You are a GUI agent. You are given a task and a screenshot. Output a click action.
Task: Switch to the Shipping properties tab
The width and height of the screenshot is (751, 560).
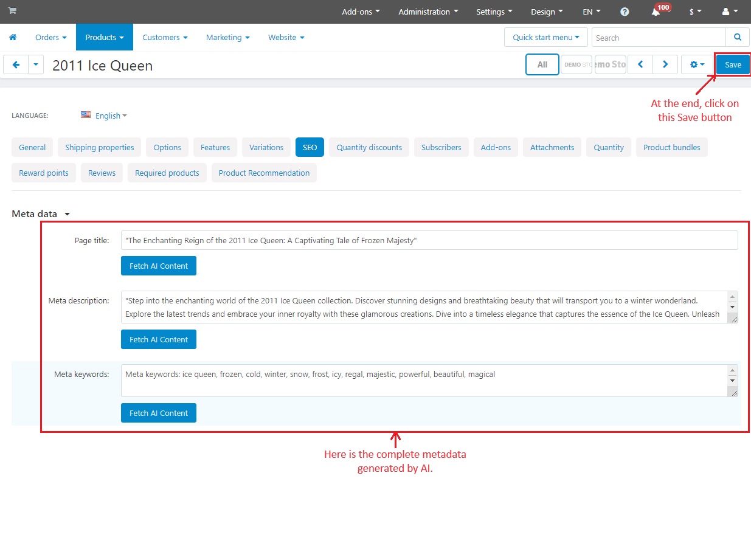click(x=100, y=147)
